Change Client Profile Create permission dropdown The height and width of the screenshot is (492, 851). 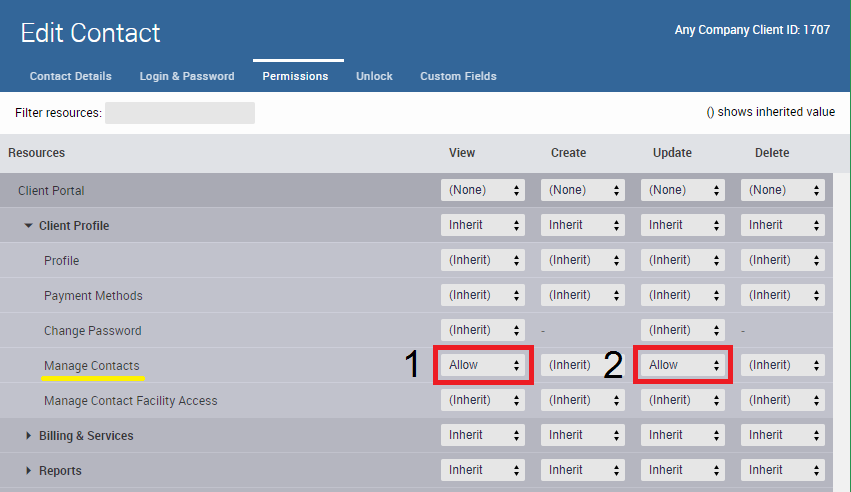pos(583,225)
